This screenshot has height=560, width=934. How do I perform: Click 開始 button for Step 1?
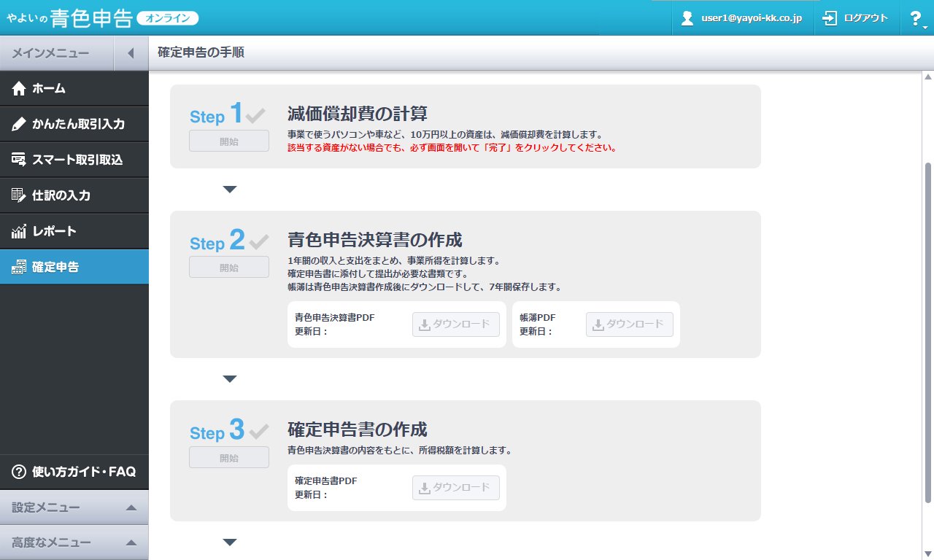229,141
